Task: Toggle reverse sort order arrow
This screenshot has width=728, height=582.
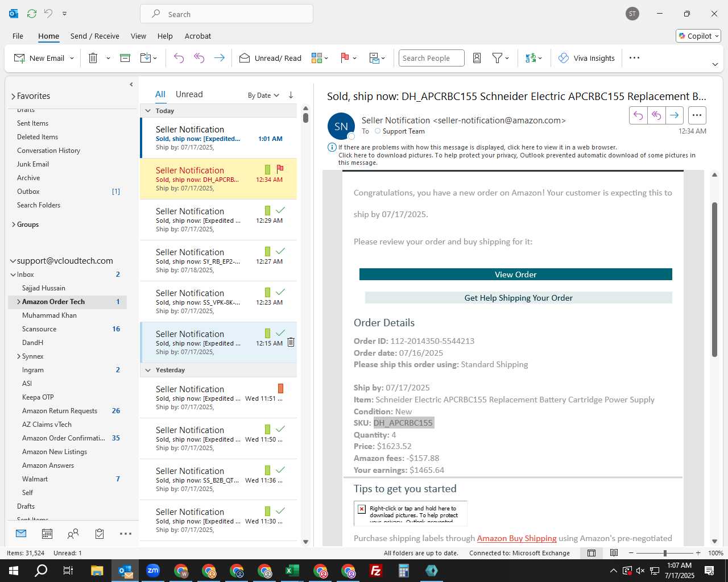Action: pos(291,95)
